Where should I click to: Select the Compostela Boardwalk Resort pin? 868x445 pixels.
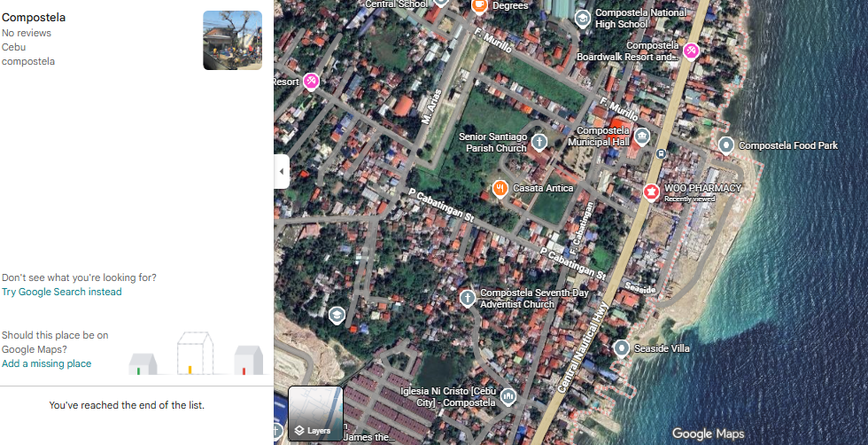pos(690,51)
